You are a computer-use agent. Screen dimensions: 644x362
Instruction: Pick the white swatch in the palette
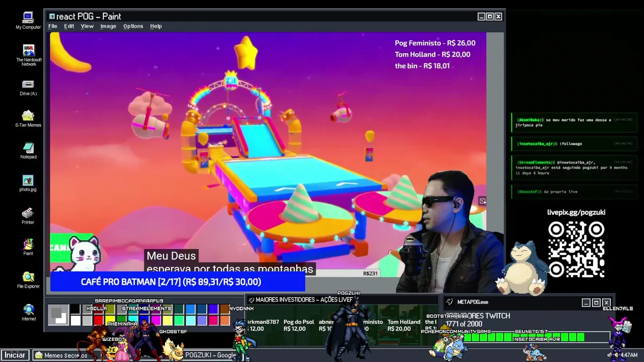75,320
